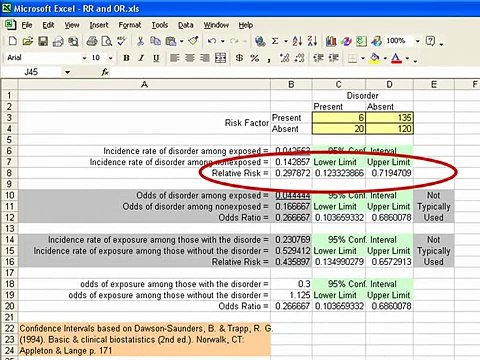Apply Currency style
This screenshot has width=480, height=360.
[x=239, y=58]
